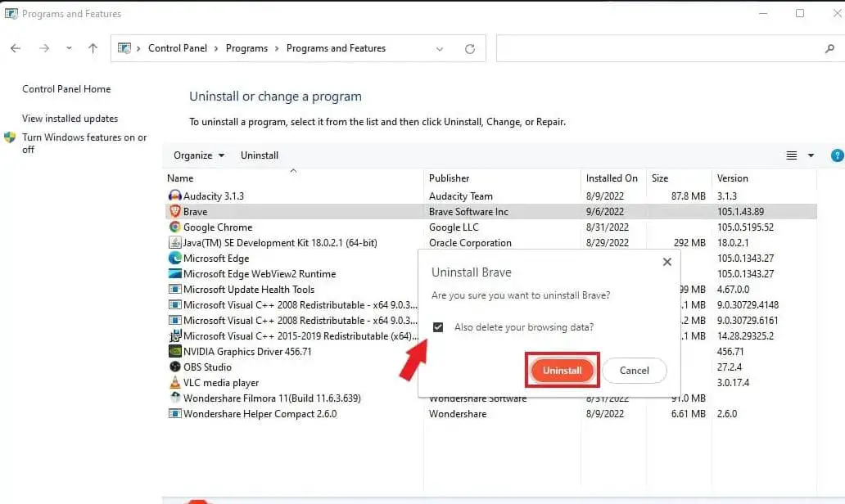845x504 pixels.
Task: Click Cancel in the Uninstall Brave dialog
Action: pos(635,371)
